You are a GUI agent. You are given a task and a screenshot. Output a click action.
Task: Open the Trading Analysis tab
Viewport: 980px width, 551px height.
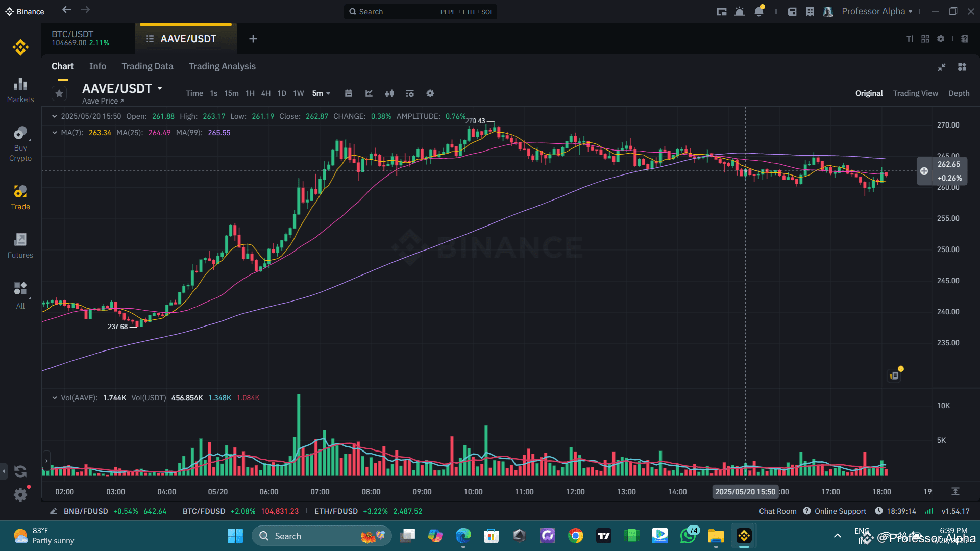pos(222,66)
